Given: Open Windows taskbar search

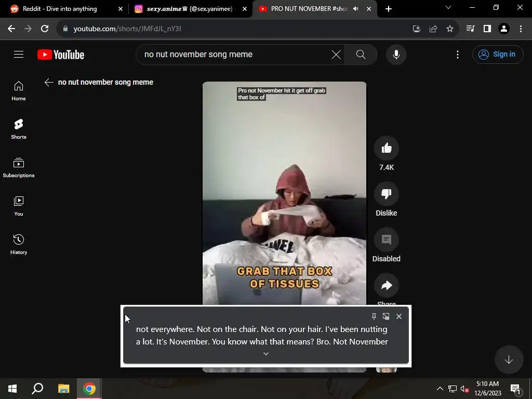Looking at the screenshot, I should [37, 389].
